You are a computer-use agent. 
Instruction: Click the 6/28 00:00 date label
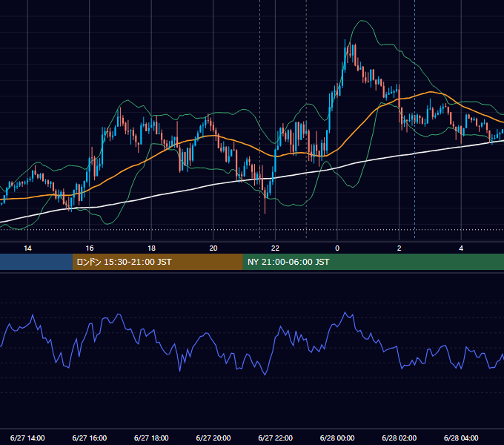[337, 438]
